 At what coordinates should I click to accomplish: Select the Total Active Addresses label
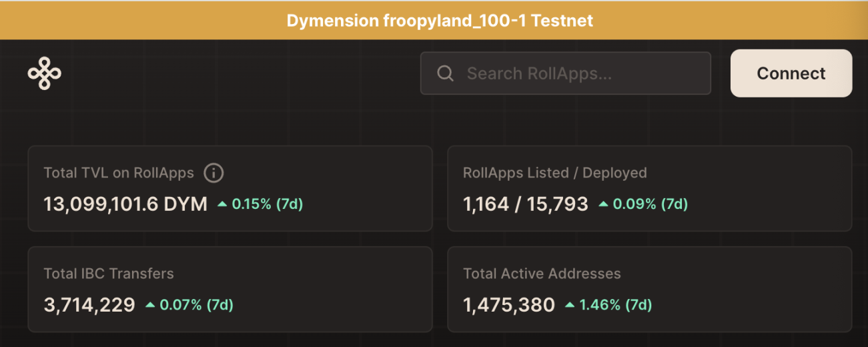click(x=542, y=274)
